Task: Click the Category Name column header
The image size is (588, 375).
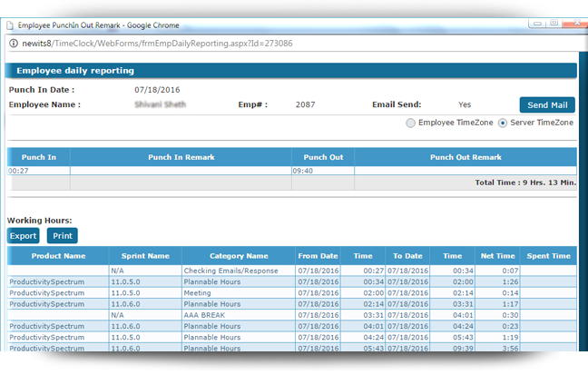Action: [x=238, y=256]
